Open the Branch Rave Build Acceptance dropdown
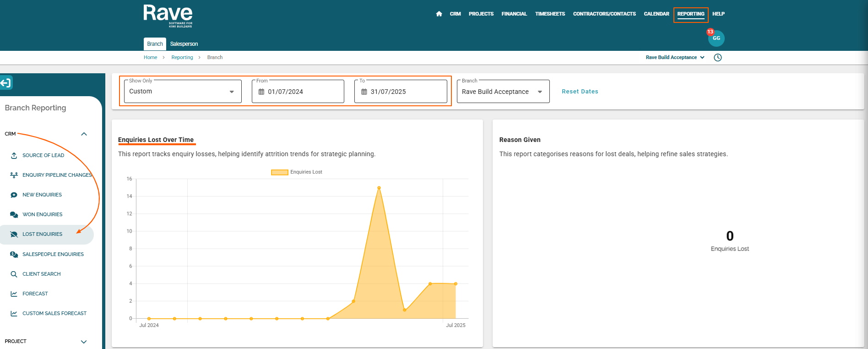The image size is (868, 349). [503, 92]
